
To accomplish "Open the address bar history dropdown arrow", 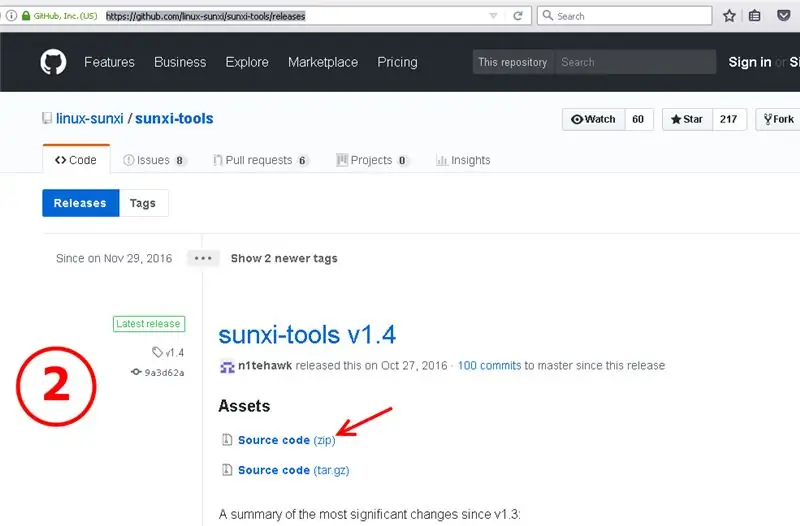I will pyautogui.click(x=493, y=16).
